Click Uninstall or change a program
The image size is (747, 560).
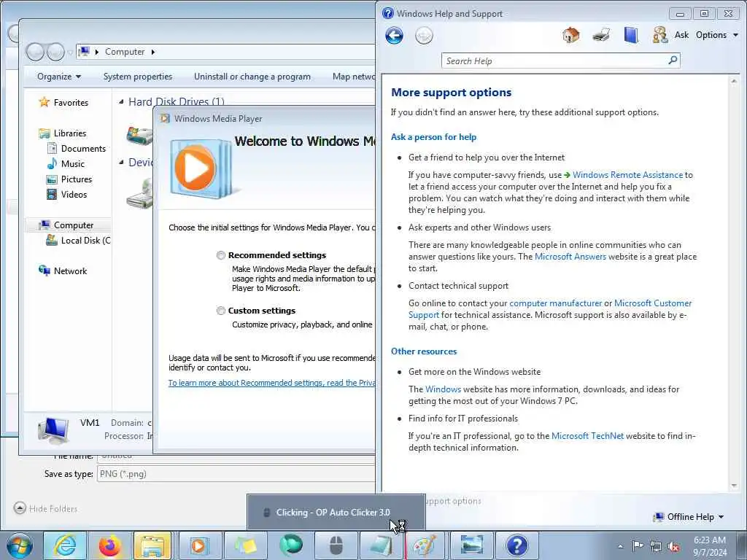click(252, 76)
